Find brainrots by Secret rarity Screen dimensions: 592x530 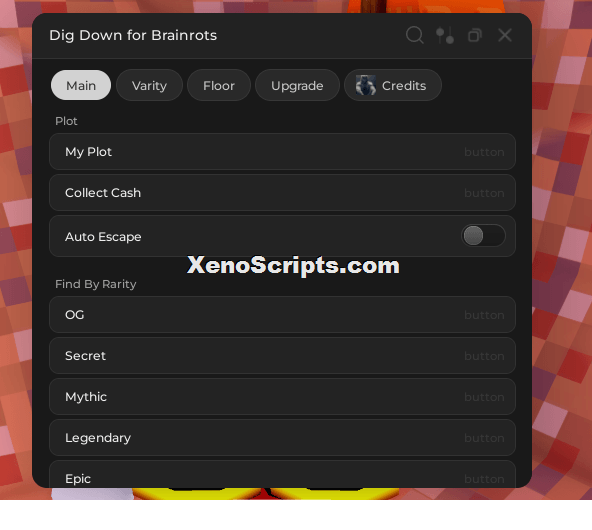[x=282, y=356]
